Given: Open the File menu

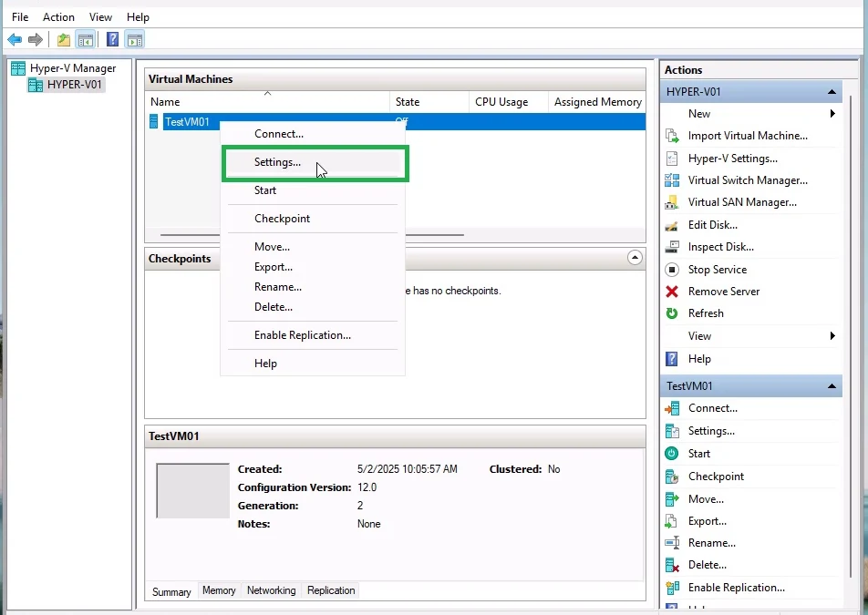Looking at the screenshot, I should (20, 17).
